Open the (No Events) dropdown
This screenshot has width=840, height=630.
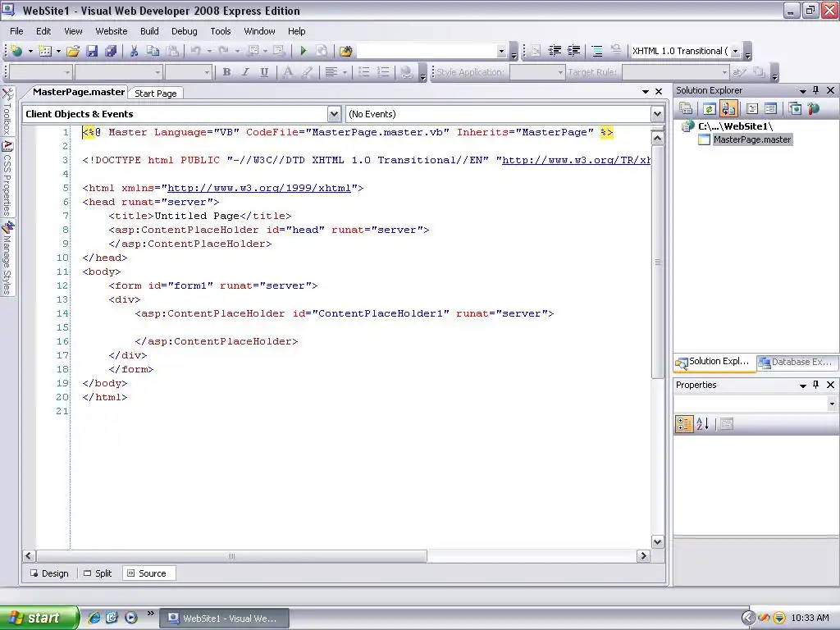click(657, 113)
